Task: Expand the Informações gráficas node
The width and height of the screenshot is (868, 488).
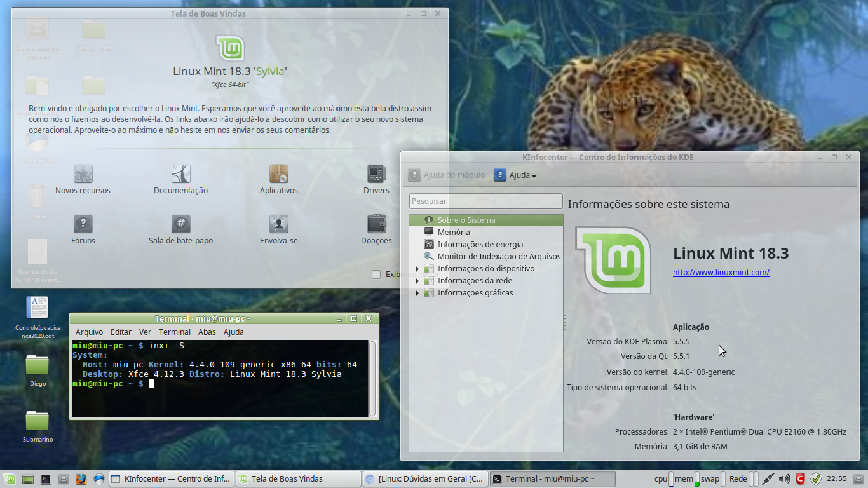Action: tap(417, 293)
